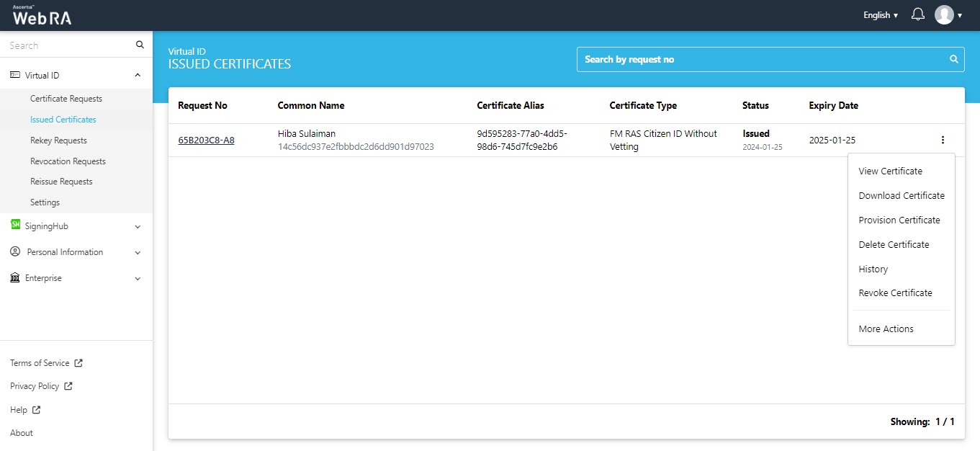Image resolution: width=980 pixels, height=451 pixels.
Task: Expand the SigningHub chevron
Action: (138, 226)
